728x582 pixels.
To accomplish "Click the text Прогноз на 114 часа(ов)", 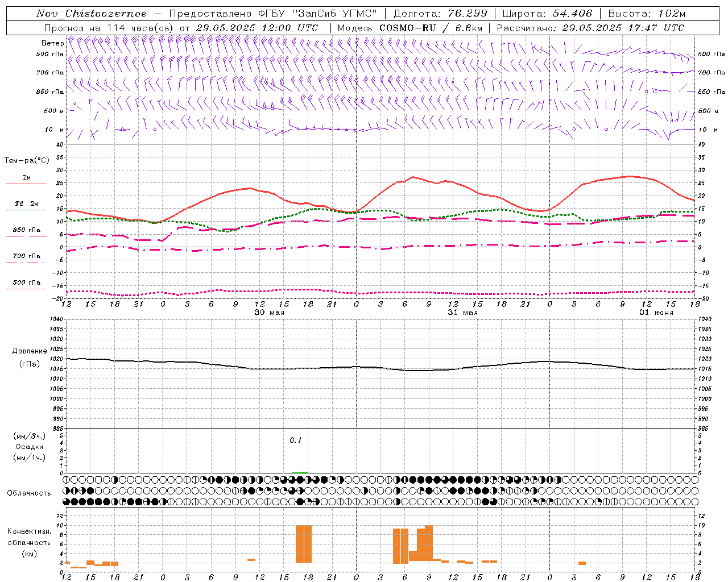I will [110, 28].
